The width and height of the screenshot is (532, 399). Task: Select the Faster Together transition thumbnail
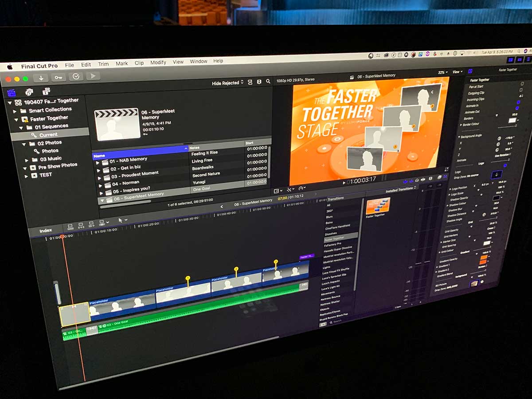[x=378, y=205]
